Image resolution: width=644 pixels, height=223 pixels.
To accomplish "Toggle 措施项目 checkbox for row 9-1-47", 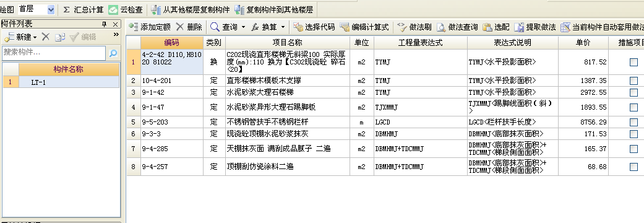I will (633, 107).
